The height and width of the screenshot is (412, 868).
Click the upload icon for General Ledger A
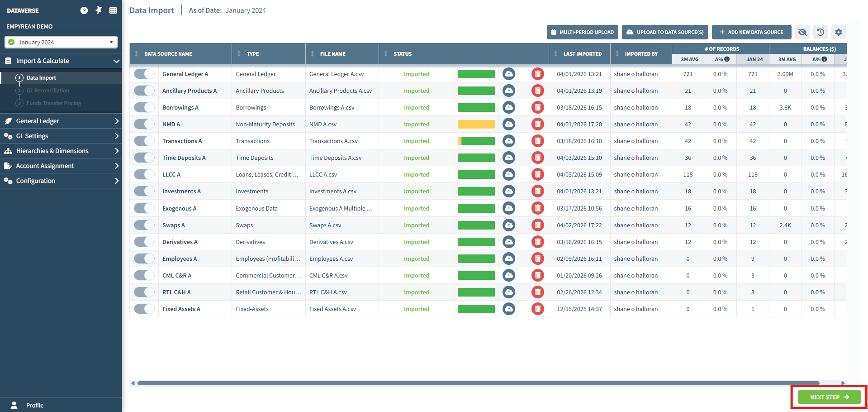(x=509, y=74)
